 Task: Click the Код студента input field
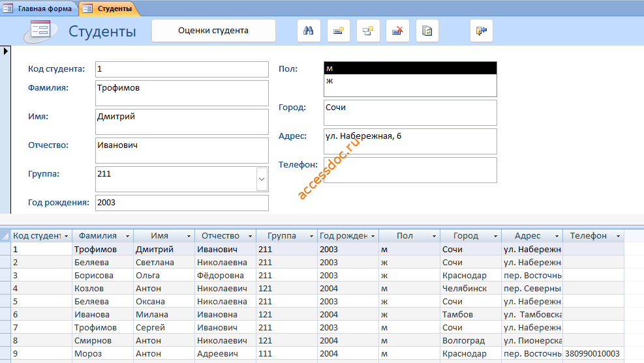(x=182, y=69)
